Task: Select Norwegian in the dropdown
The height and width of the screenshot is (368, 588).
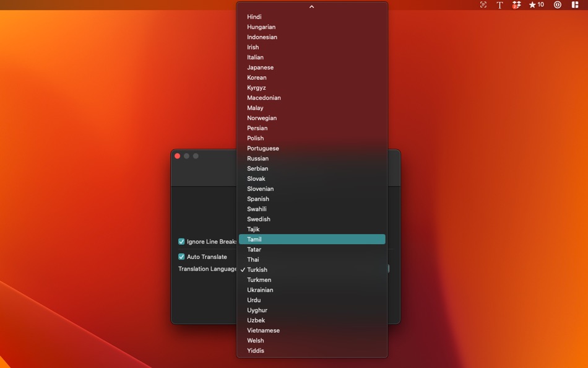Action: coord(312,118)
